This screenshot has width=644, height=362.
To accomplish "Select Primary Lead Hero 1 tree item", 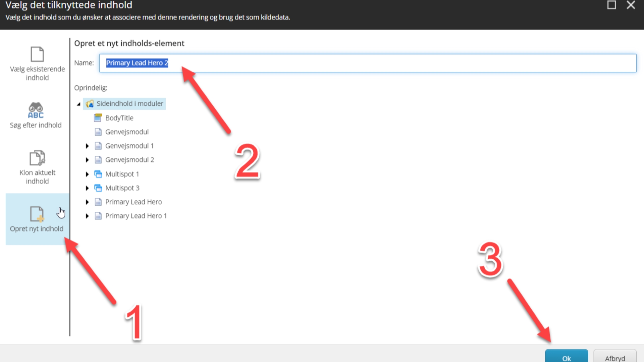I will point(136,216).
